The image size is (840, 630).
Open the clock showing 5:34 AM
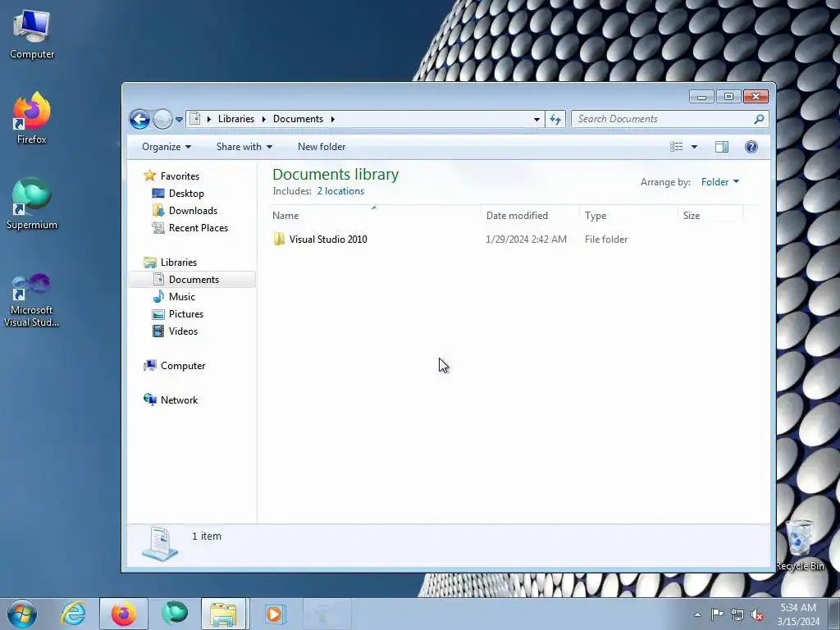(x=798, y=614)
